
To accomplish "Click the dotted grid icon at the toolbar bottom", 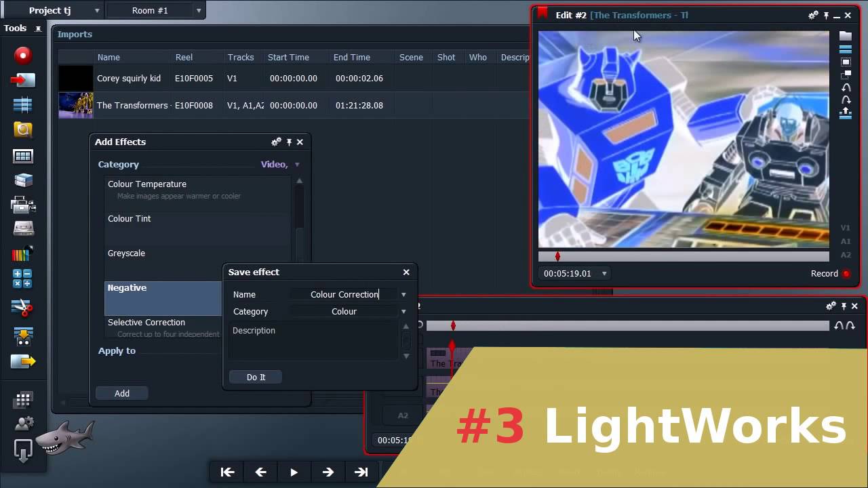I will pyautogui.click(x=23, y=400).
